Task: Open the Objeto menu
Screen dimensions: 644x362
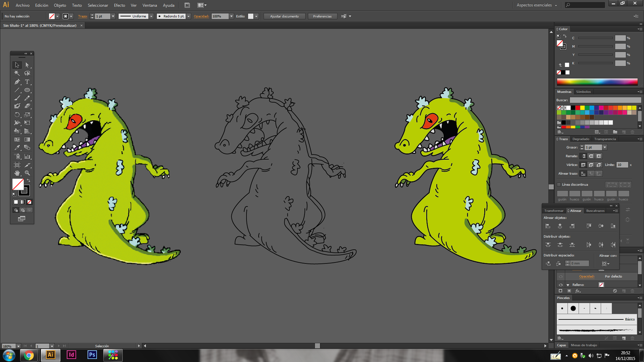Action: (60, 5)
